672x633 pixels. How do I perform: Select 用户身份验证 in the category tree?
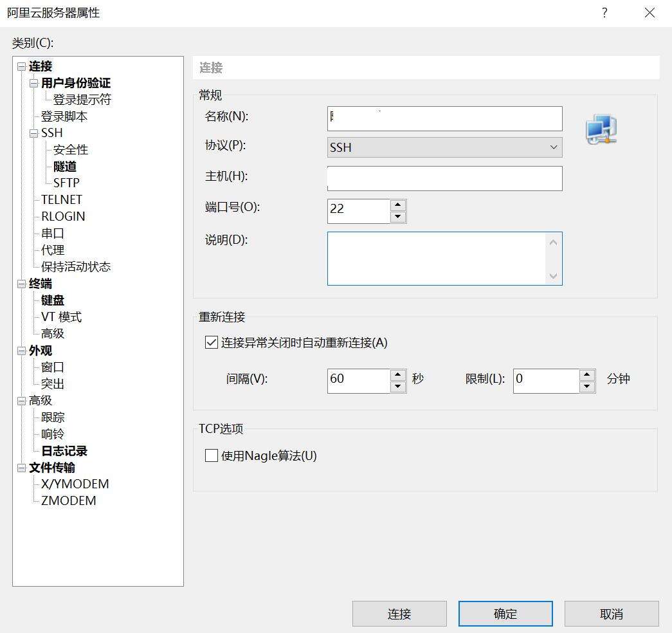[76, 83]
